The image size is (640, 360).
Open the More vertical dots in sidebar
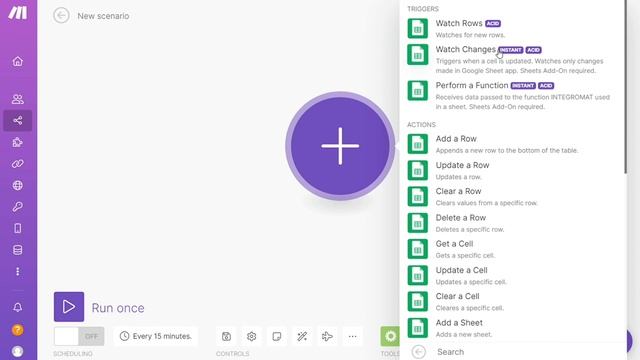[18, 271]
